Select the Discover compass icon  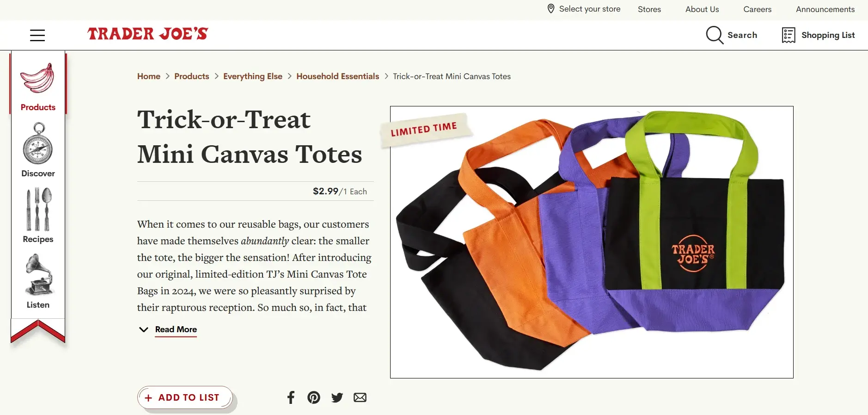pos(38,144)
